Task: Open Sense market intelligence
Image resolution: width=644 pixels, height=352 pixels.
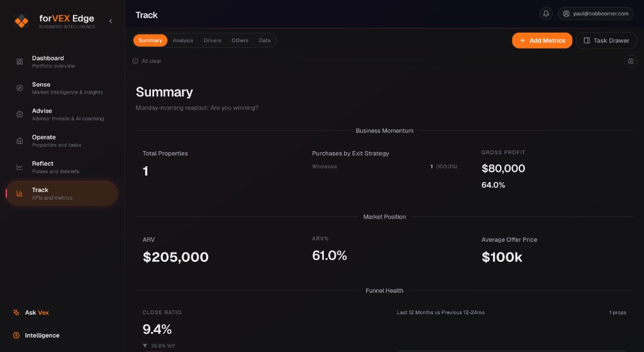Action: coord(62,88)
